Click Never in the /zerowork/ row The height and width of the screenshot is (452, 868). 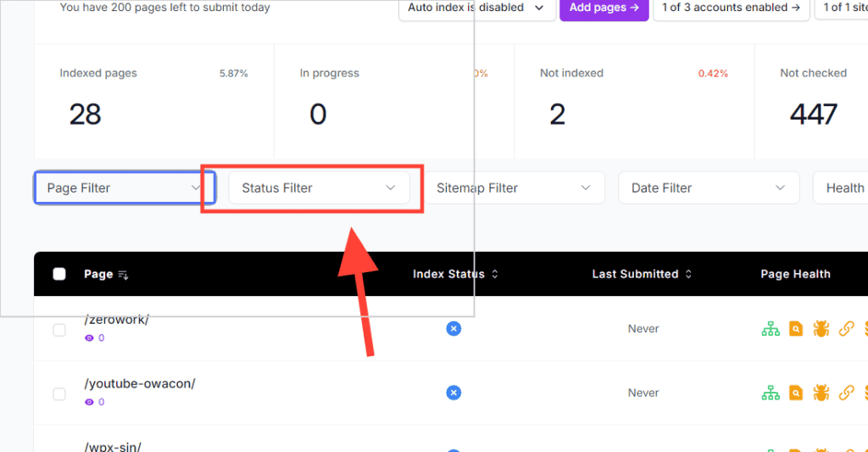click(x=643, y=329)
